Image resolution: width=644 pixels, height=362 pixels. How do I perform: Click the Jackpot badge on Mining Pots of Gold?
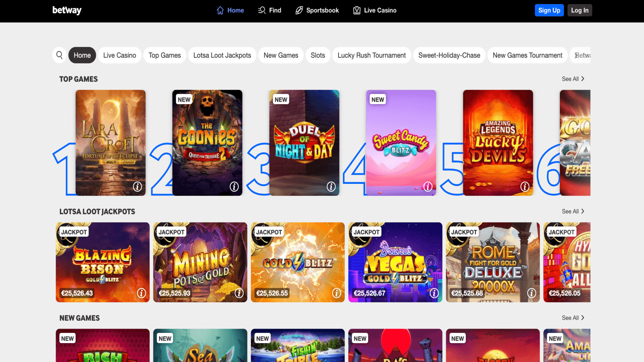(171, 232)
